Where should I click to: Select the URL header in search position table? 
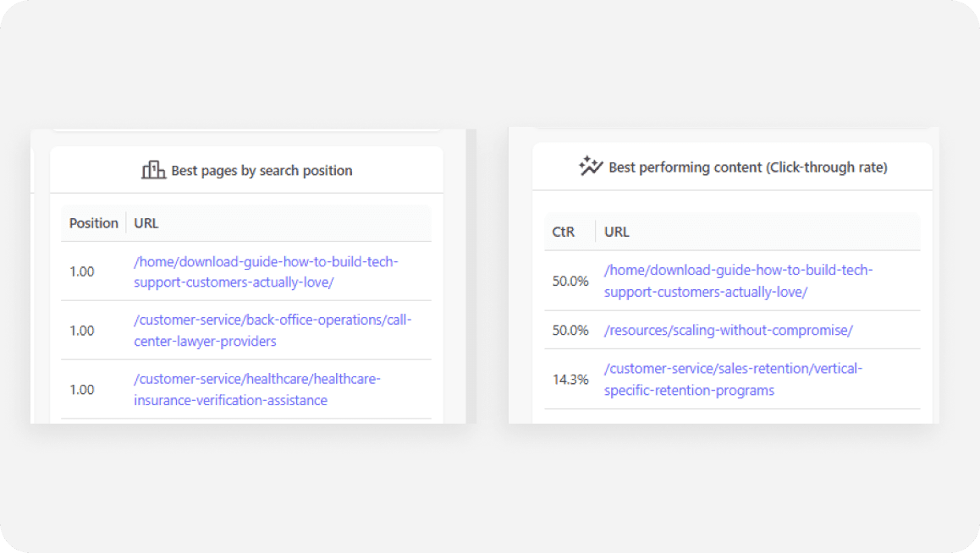146,223
